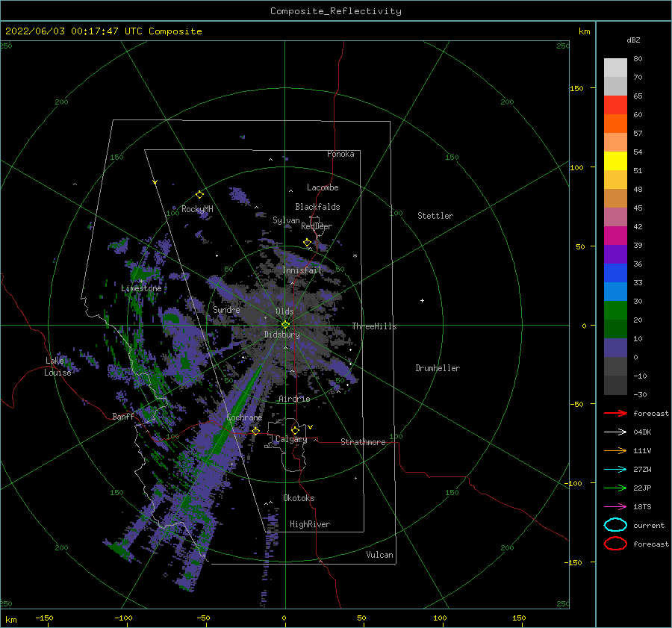This screenshot has width=672, height=628.
Task: Click the Limestone label
Action: [141, 288]
